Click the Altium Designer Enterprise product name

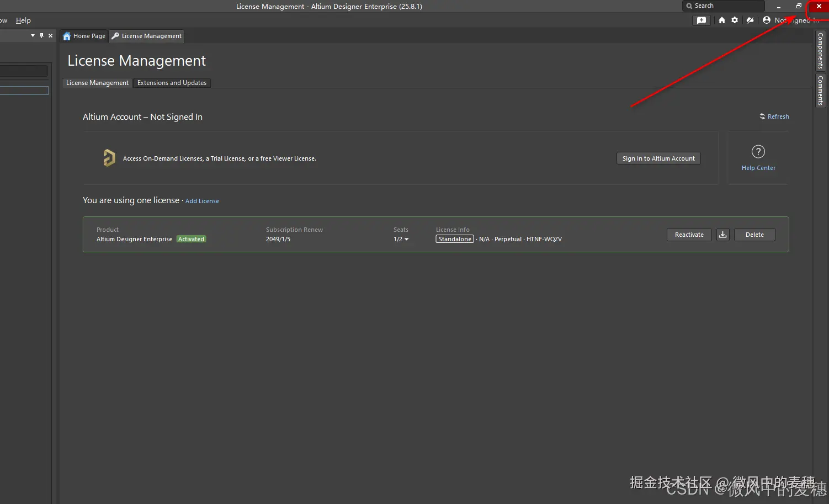point(134,239)
